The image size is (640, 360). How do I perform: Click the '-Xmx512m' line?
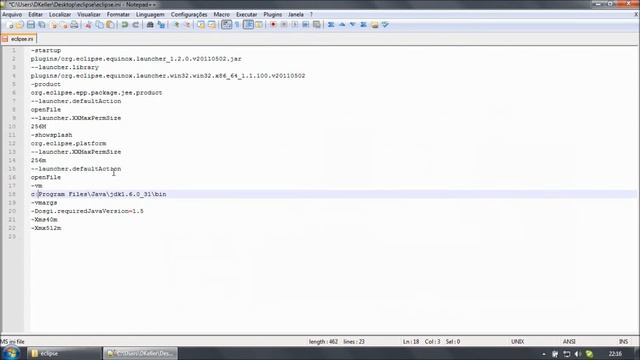pyautogui.click(x=46, y=228)
